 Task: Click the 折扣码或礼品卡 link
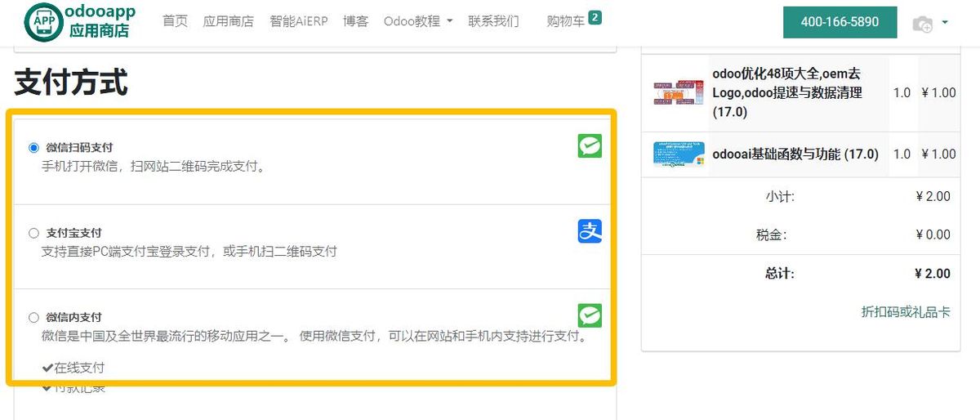(906, 312)
